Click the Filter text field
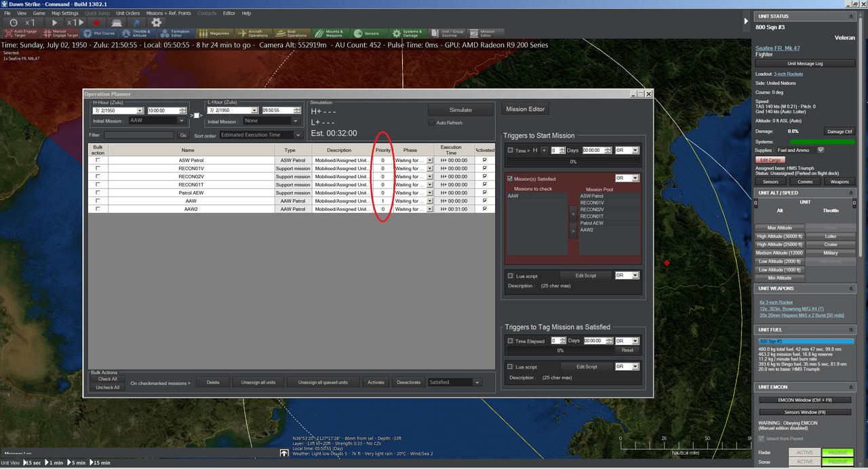 click(140, 136)
